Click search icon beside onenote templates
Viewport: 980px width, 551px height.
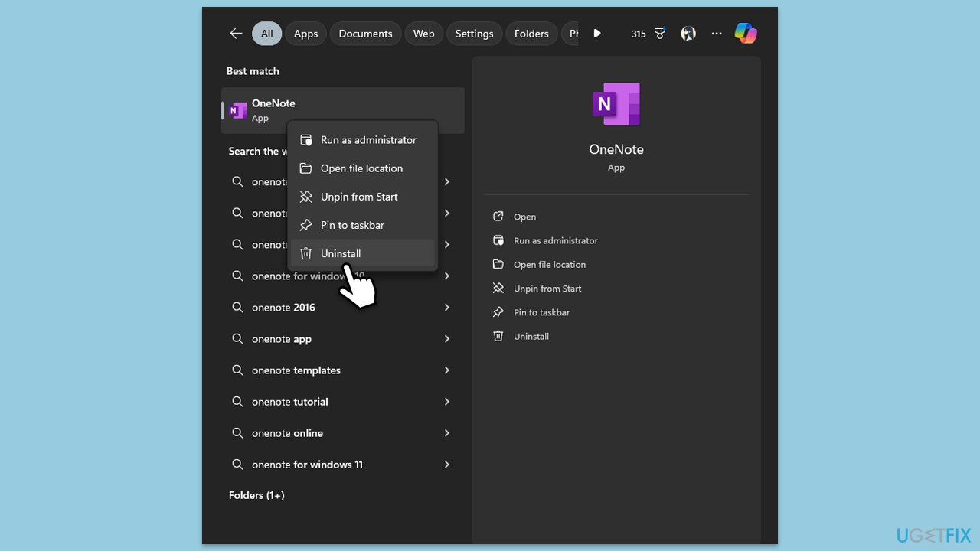pos(237,370)
